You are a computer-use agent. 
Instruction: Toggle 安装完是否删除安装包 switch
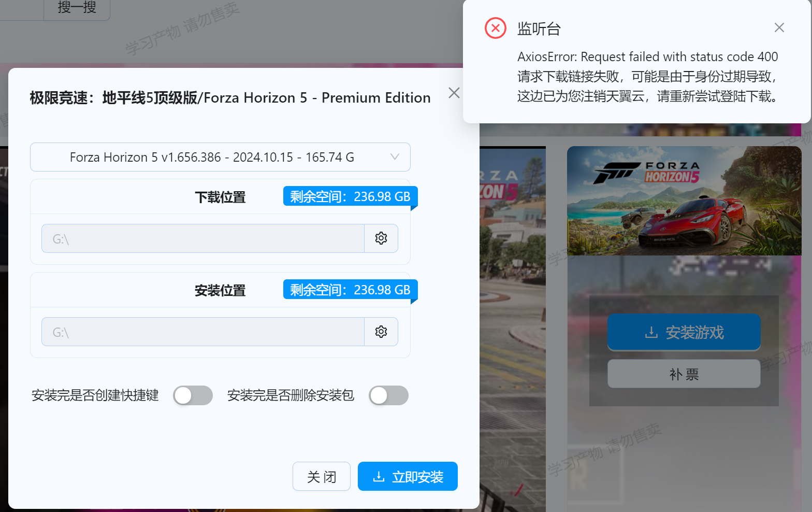tap(388, 395)
